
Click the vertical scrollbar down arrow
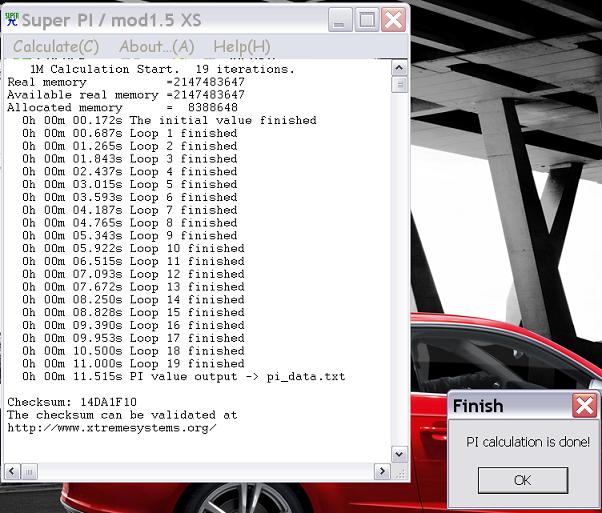tap(399, 455)
